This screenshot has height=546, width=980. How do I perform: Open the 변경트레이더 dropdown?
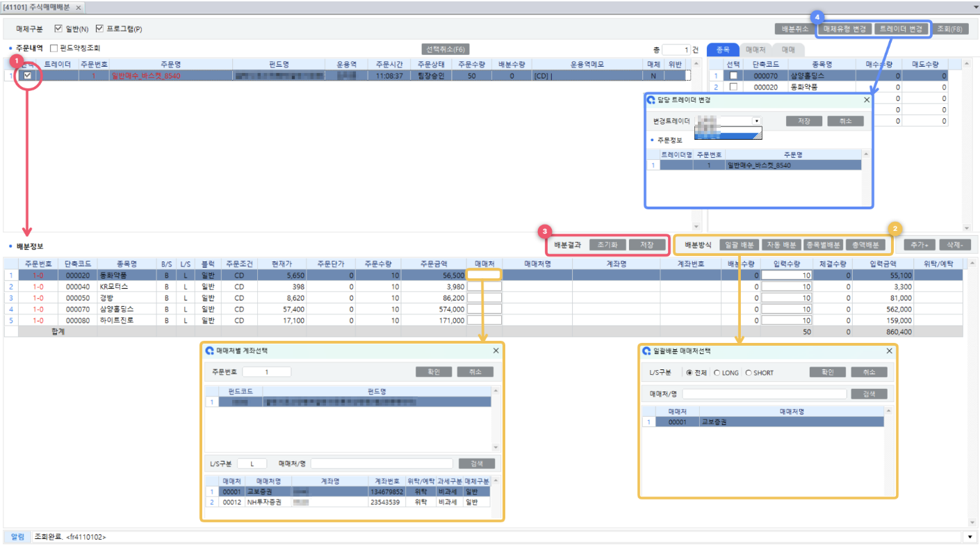(x=757, y=121)
